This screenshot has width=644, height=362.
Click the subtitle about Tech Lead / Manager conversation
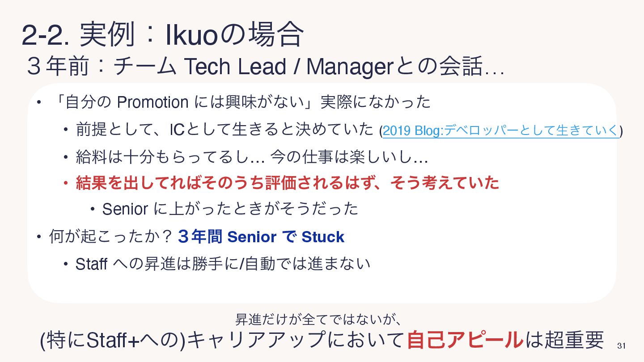[266, 67]
